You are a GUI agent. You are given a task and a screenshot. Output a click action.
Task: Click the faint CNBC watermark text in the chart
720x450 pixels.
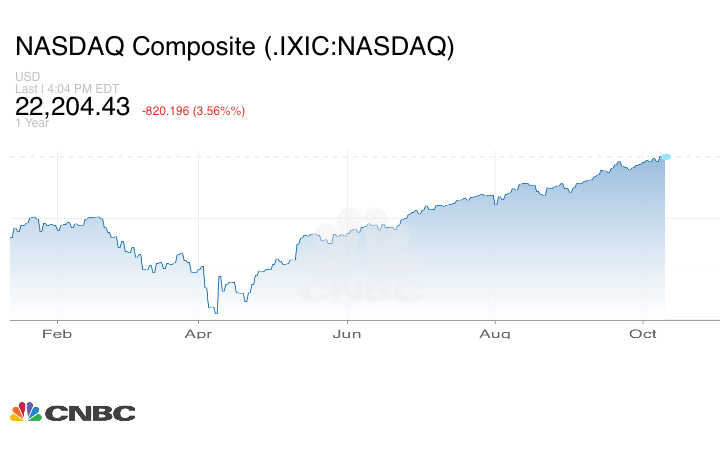(x=362, y=291)
